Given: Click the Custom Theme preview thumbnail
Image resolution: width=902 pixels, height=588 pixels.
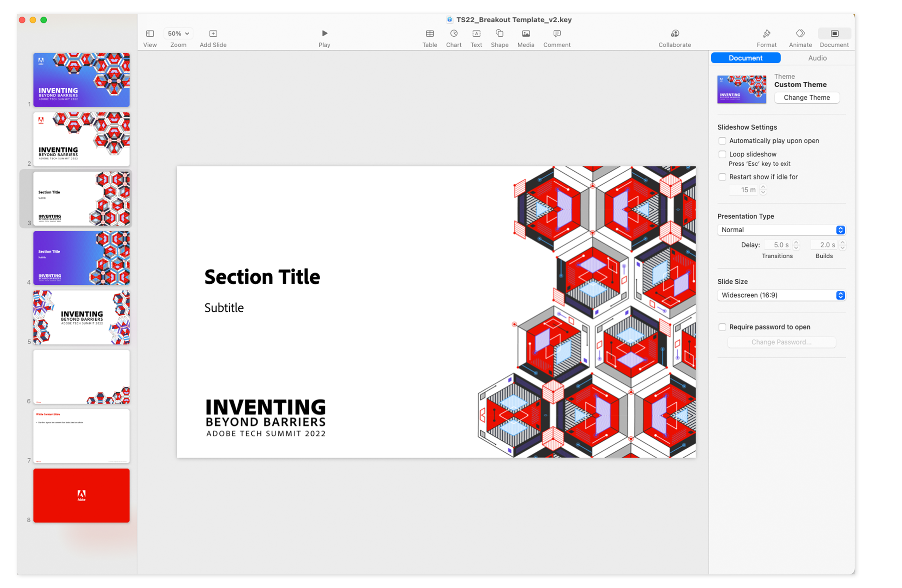Looking at the screenshot, I should point(741,90).
